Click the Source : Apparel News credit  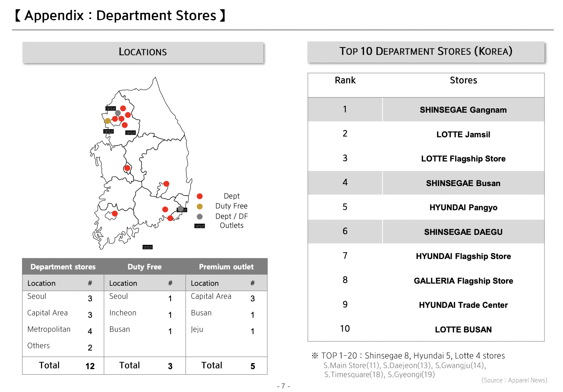click(514, 380)
